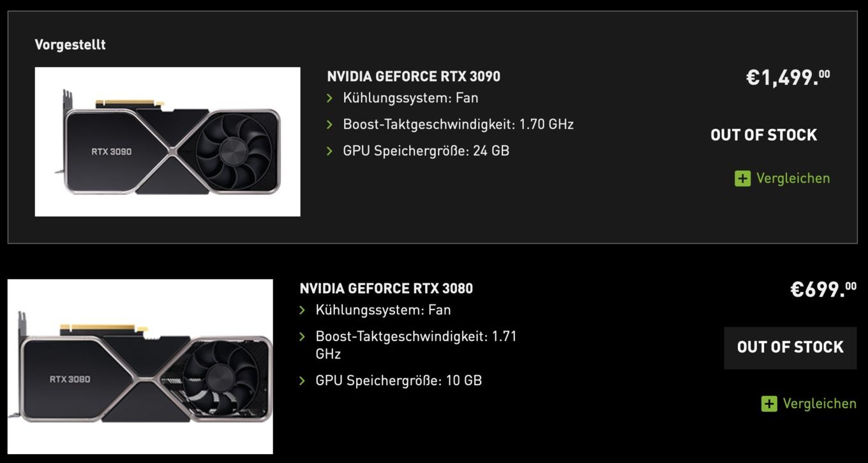The image size is (868, 463).
Task: Click the NVIDIA GEFORCE RTX 3080 title
Action: tap(386, 288)
